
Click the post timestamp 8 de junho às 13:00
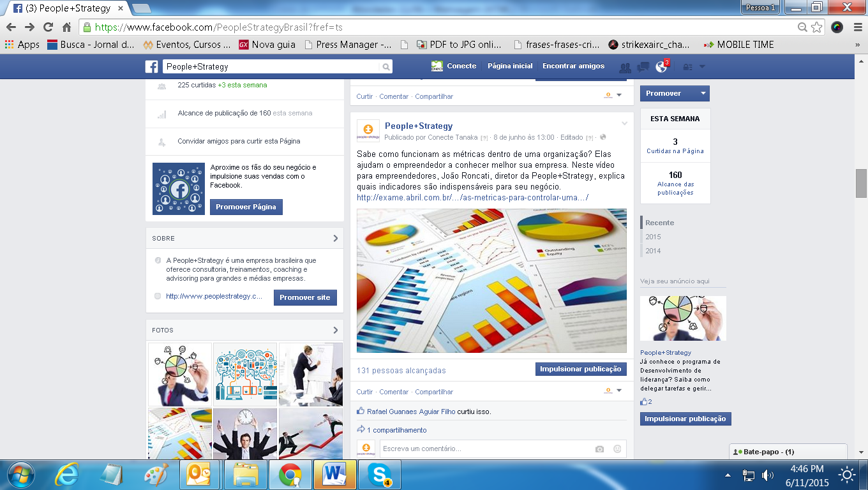[x=524, y=137]
